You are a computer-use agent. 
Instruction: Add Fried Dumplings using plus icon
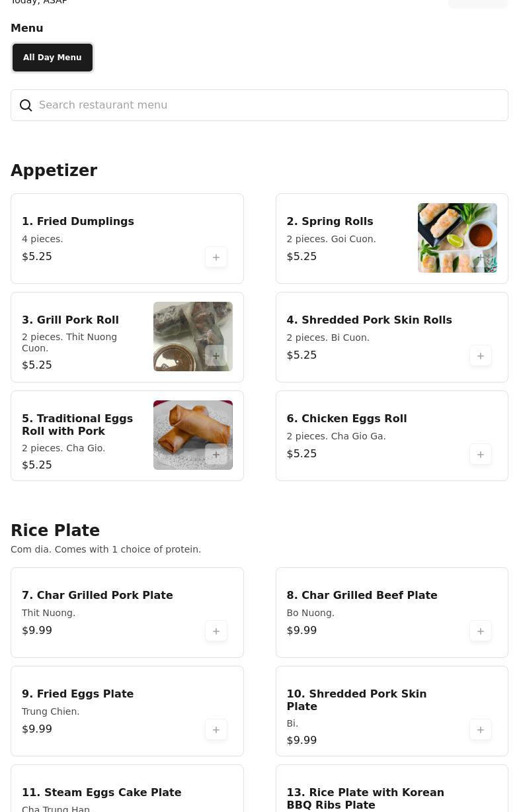pos(216,257)
